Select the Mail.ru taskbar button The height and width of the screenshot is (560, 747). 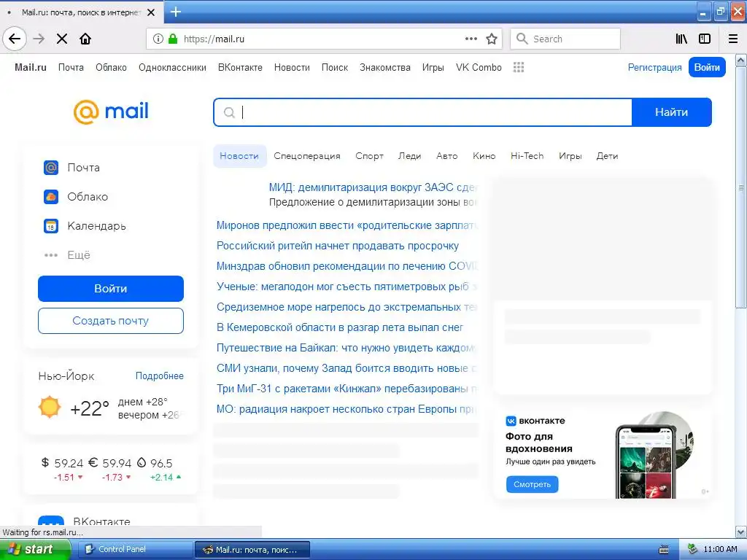coord(252,550)
